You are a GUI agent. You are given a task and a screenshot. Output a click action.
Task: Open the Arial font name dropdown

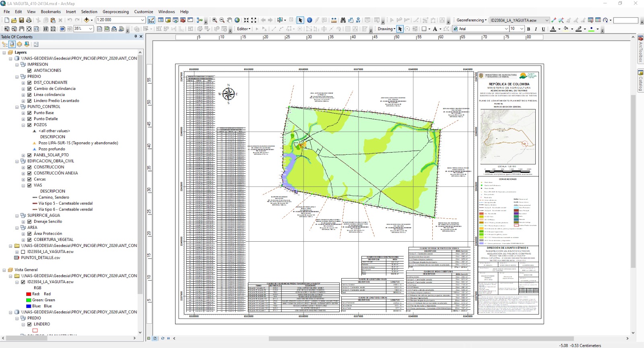coord(506,29)
